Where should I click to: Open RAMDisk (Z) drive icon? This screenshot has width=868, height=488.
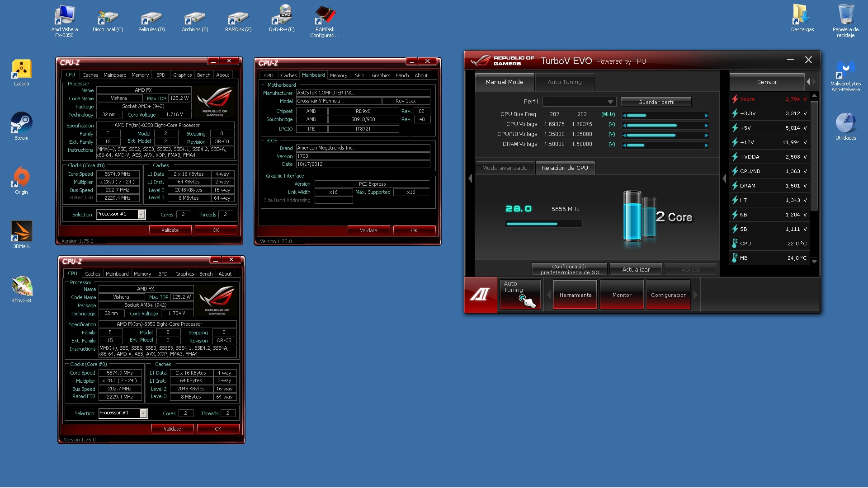238,21
